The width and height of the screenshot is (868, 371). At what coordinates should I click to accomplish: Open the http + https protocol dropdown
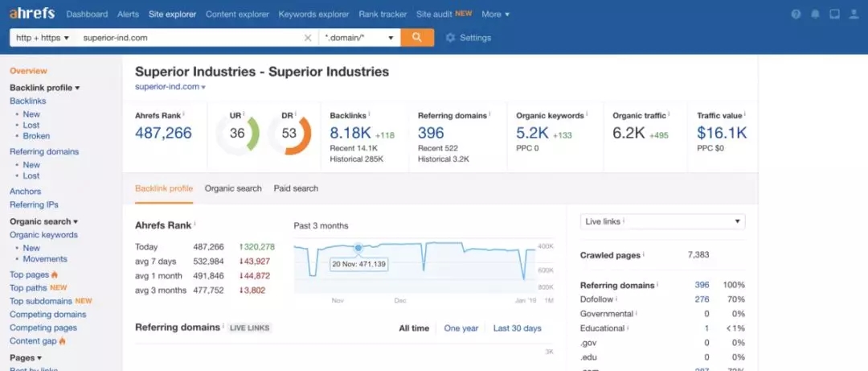pyautogui.click(x=43, y=38)
